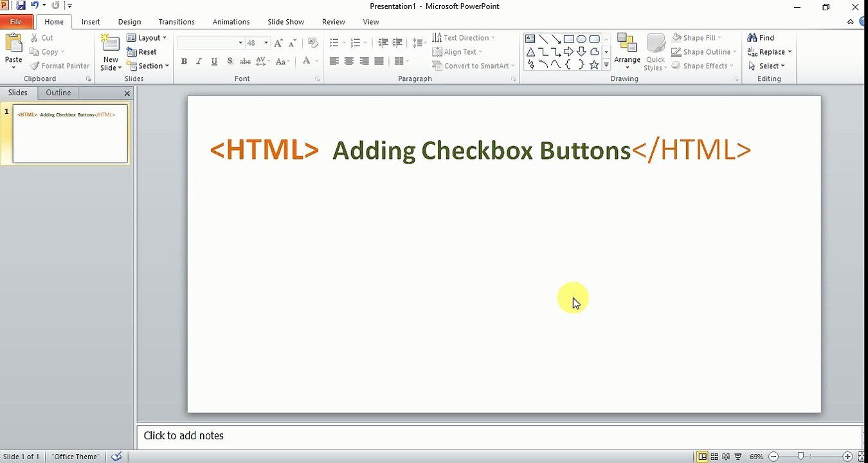Image resolution: width=868 pixels, height=463 pixels.
Task: Toggle Underline formatting
Action: tap(214, 61)
